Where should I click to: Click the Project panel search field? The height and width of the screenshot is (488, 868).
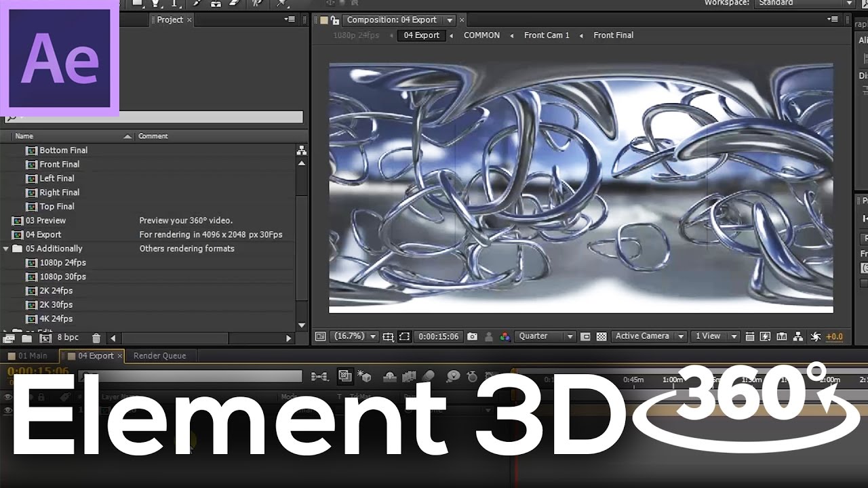pyautogui.click(x=153, y=117)
